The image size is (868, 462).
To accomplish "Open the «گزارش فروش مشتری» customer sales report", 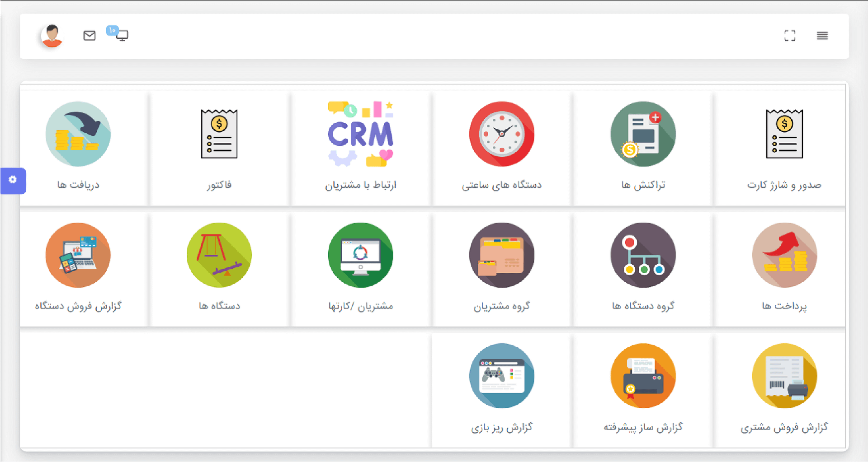I will coord(784,376).
